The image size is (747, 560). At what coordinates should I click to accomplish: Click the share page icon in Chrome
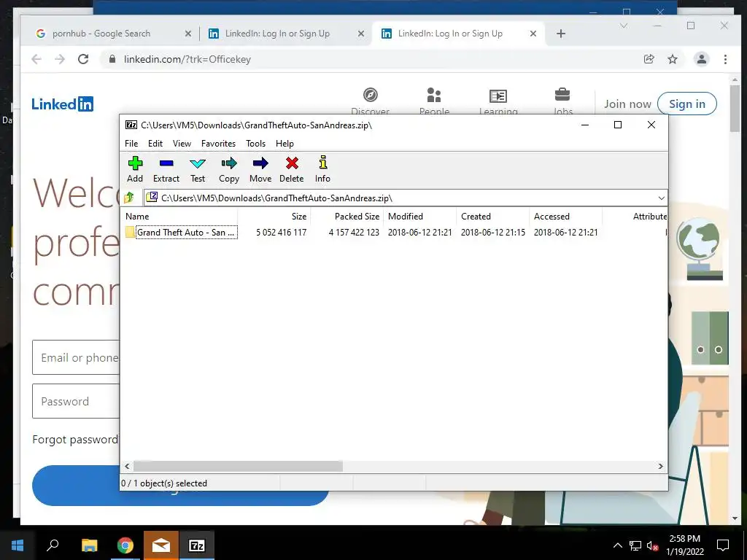(649, 59)
